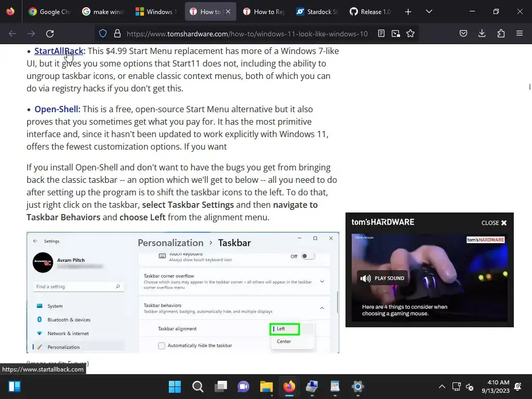Screen dimensions: 532x399
Task: Open the Chat taskbar app
Action: tap(243, 387)
